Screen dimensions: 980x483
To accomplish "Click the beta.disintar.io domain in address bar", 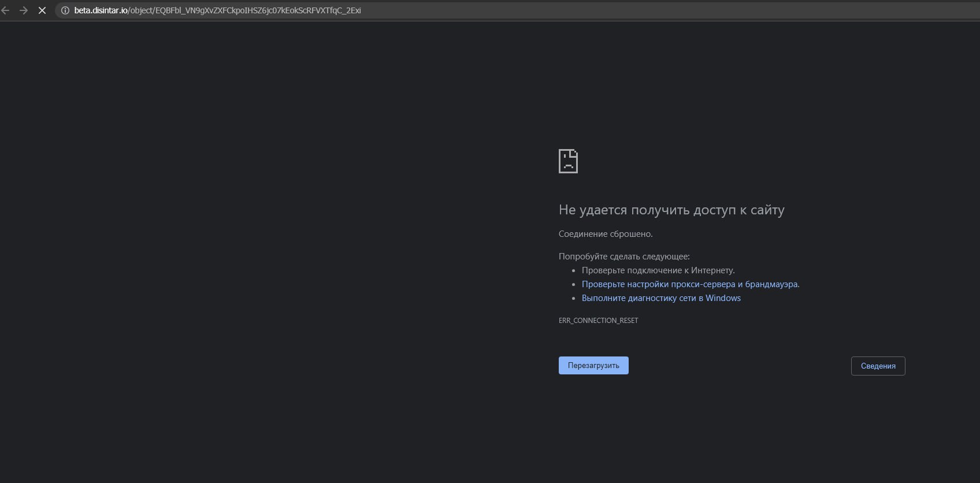I will pyautogui.click(x=101, y=10).
